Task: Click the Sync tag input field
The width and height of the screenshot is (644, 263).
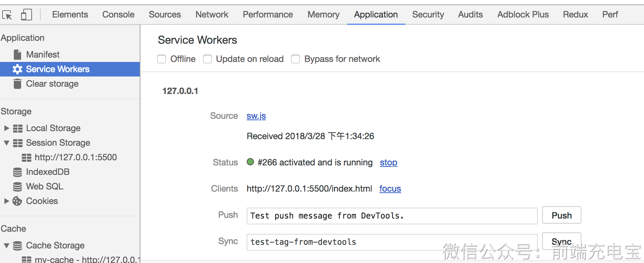Action: (x=392, y=242)
